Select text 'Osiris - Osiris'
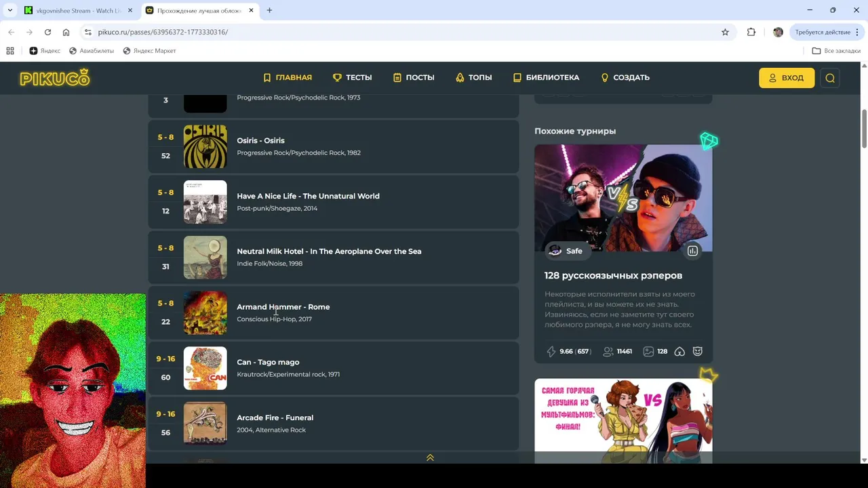Viewport: 868px width, 488px height. 260,140
